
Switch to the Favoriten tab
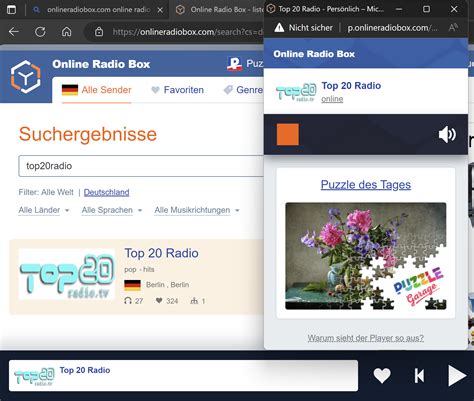tap(177, 90)
